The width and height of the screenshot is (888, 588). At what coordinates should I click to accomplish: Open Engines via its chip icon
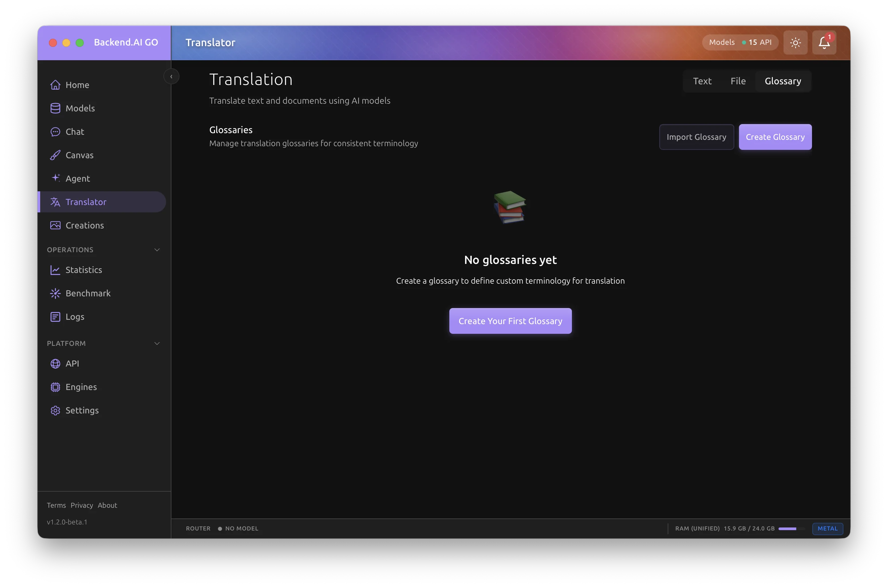(x=55, y=387)
